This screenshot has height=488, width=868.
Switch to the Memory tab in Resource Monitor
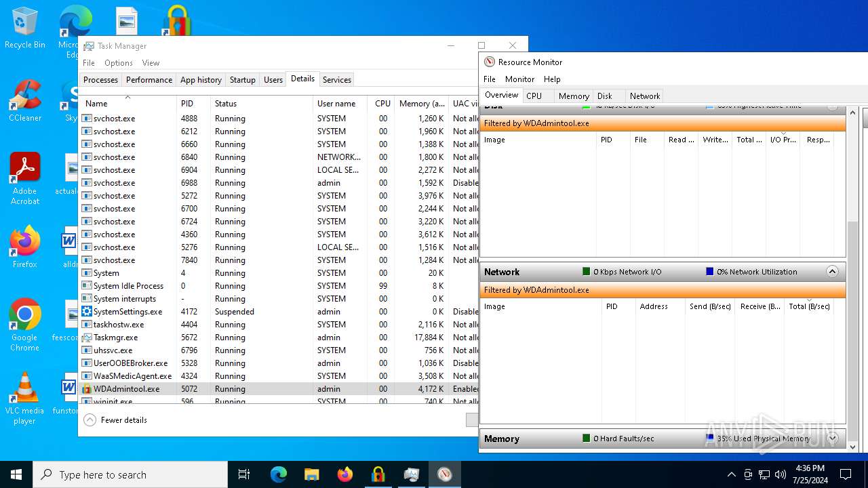574,96
